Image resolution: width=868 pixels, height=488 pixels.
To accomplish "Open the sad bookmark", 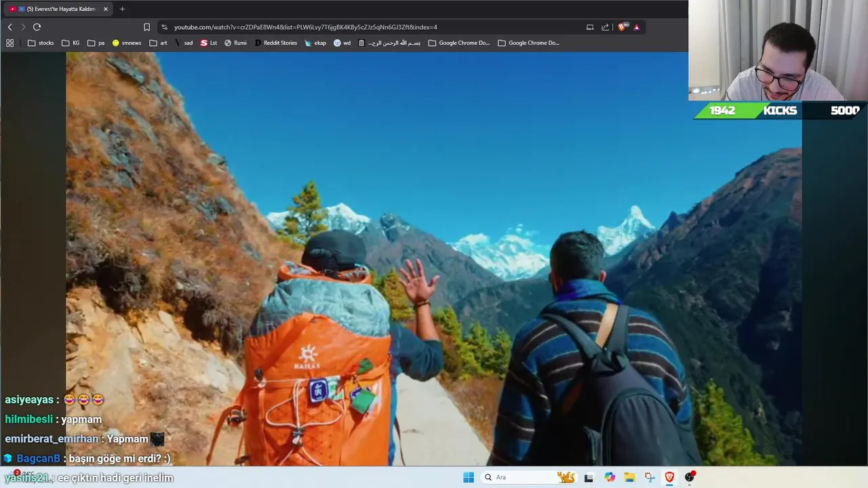I will point(184,43).
